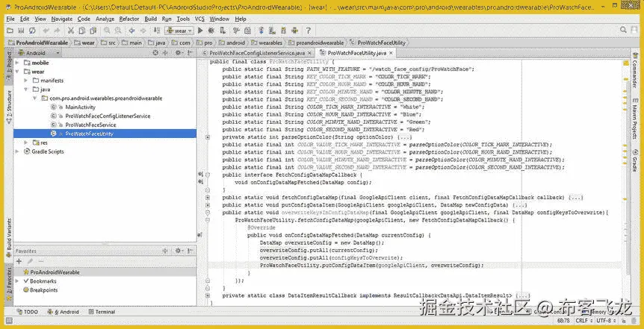644x329 pixels.
Task: Expand the mobile module tree node
Action: [x=17, y=63]
